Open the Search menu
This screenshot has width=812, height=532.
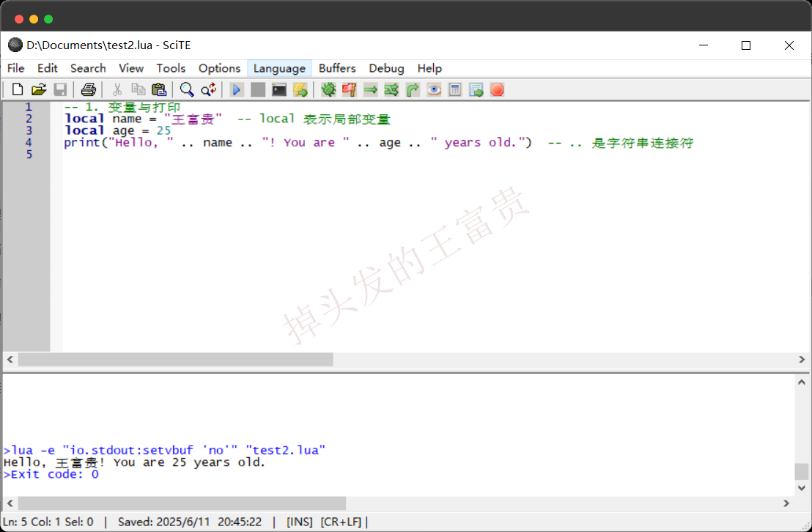pos(88,68)
